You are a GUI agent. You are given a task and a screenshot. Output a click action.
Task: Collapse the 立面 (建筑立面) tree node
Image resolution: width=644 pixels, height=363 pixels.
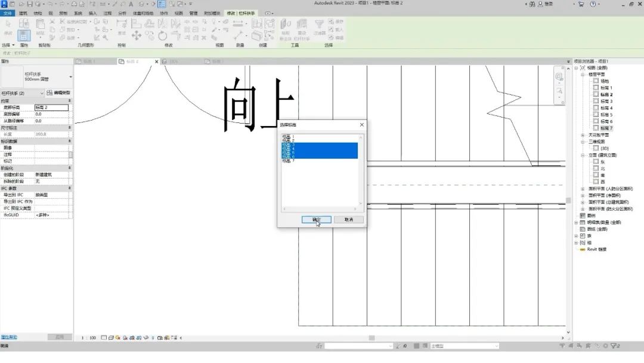583,155
